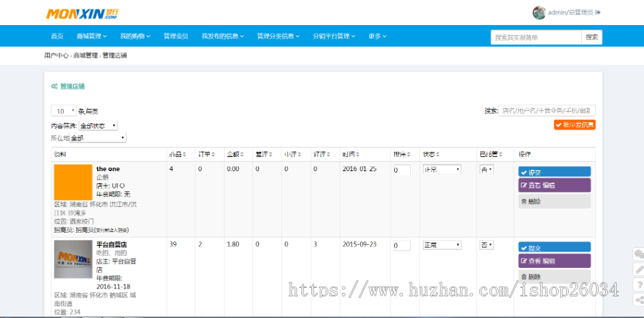The image size is (644, 318).
Task: Expand the 更多 nav menu
Action: click(x=377, y=36)
